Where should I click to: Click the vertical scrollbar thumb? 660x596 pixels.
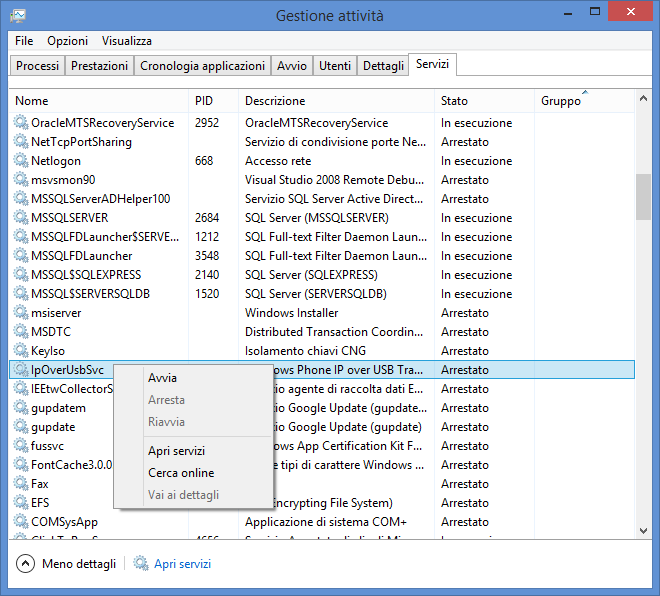point(643,197)
